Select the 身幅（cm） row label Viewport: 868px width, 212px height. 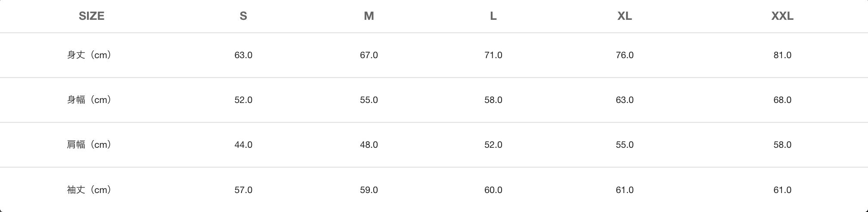[89, 100]
